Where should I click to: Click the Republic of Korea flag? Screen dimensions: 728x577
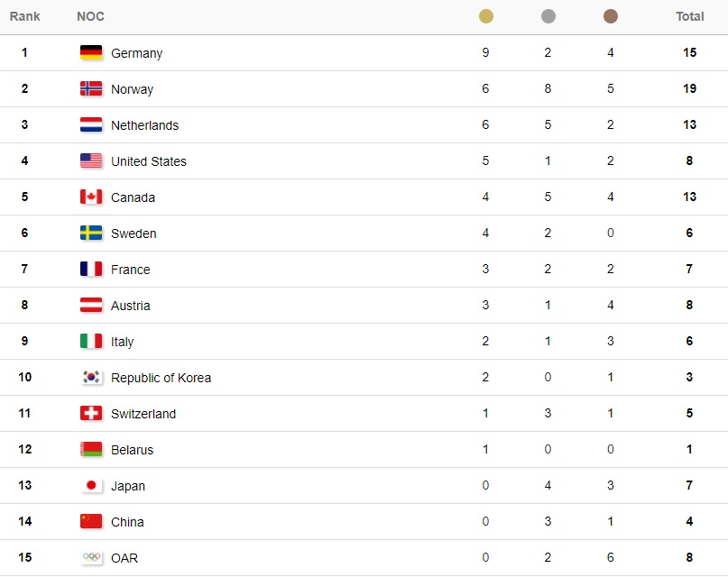[91, 377]
